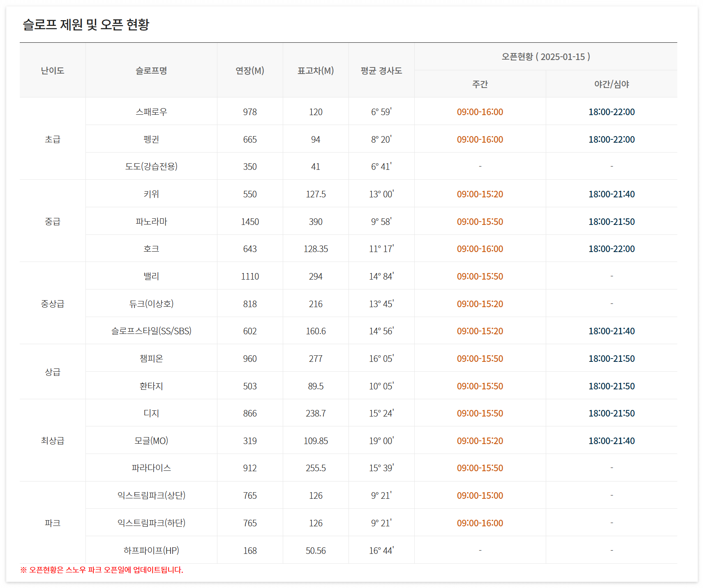Click the 18:00-21:40 night hours for 키위
Image resolution: width=704 pixels, height=588 pixels.
point(611,194)
